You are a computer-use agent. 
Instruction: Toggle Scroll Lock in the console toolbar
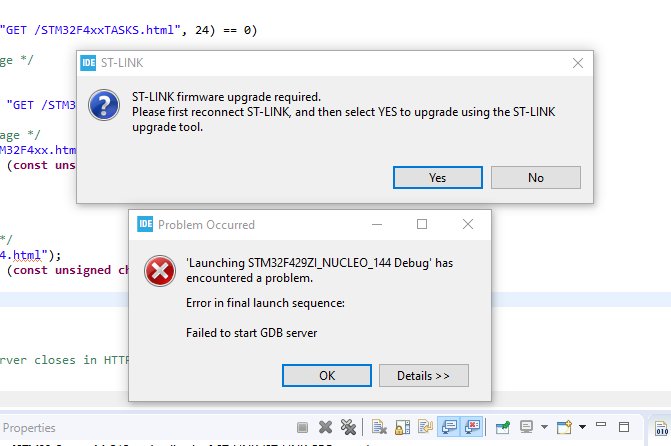[x=402, y=427]
